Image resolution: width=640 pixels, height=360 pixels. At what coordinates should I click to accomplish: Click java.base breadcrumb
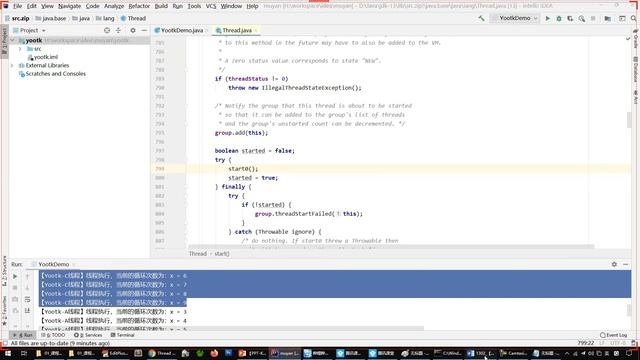coord(51,18)
